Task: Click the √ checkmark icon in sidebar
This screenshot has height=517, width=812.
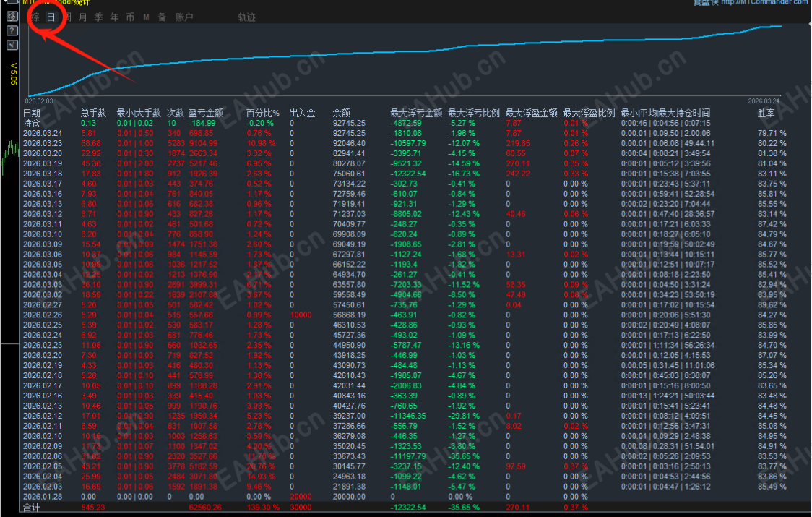Action: pyautogui.click(x=12, y=45)
